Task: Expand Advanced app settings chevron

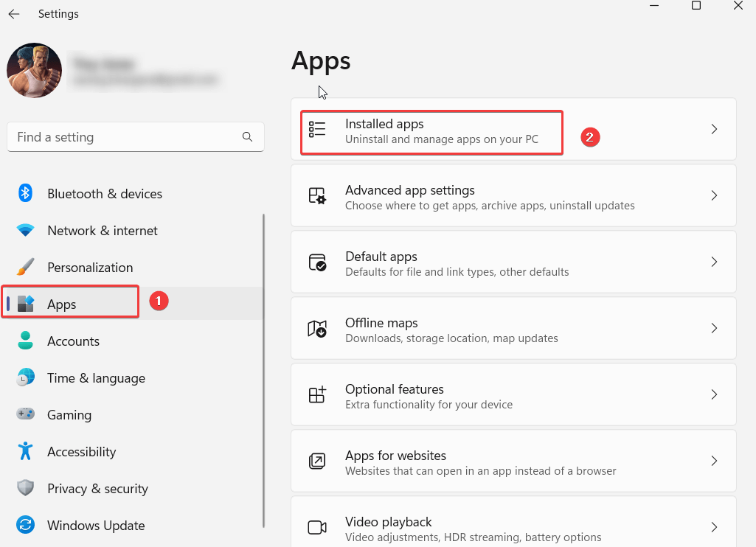Action: 714,195
